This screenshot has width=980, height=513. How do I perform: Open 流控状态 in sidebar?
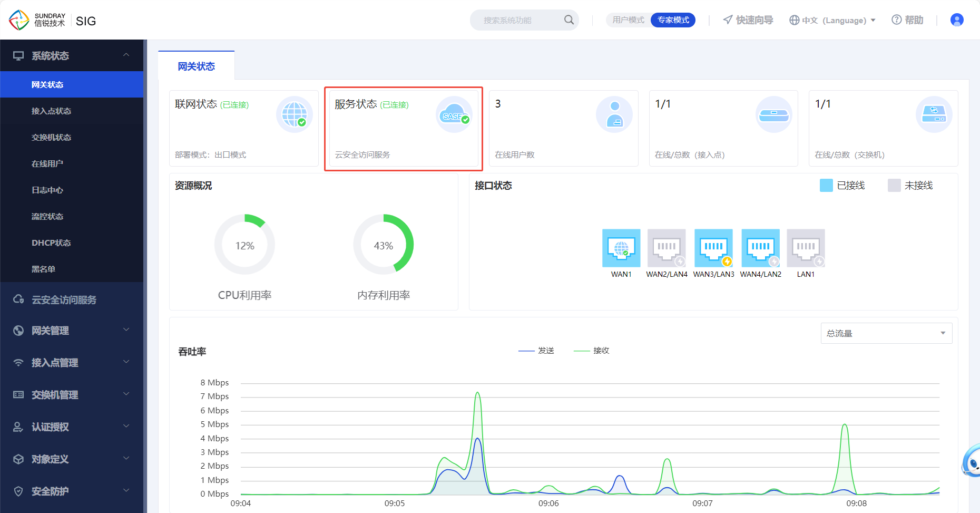pyautogui.click(x=72, y=216)
